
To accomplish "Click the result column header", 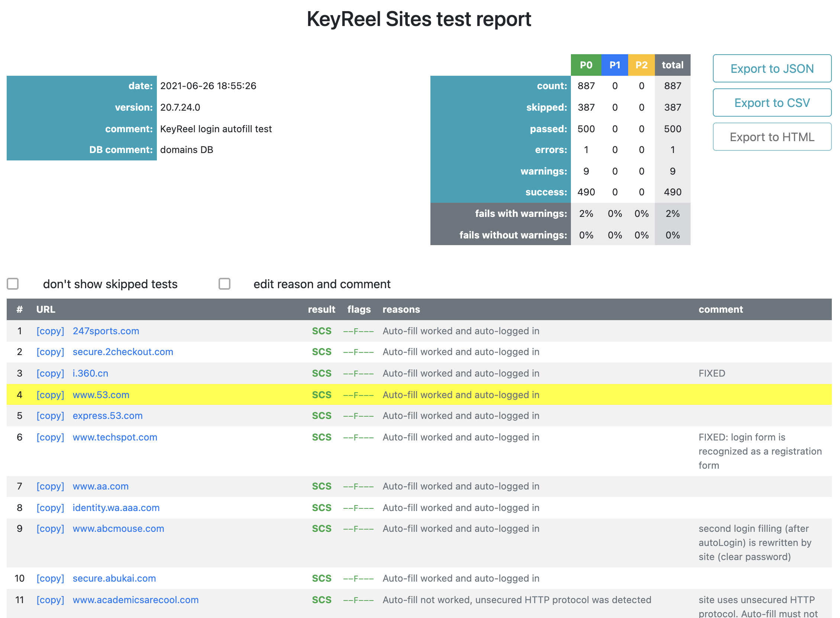I will pos(322,310).
